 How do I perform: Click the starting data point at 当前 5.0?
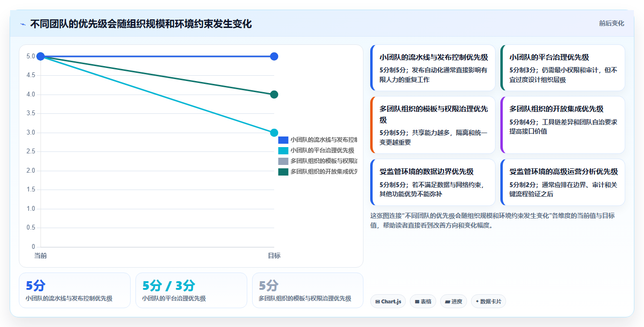(40, 56)
